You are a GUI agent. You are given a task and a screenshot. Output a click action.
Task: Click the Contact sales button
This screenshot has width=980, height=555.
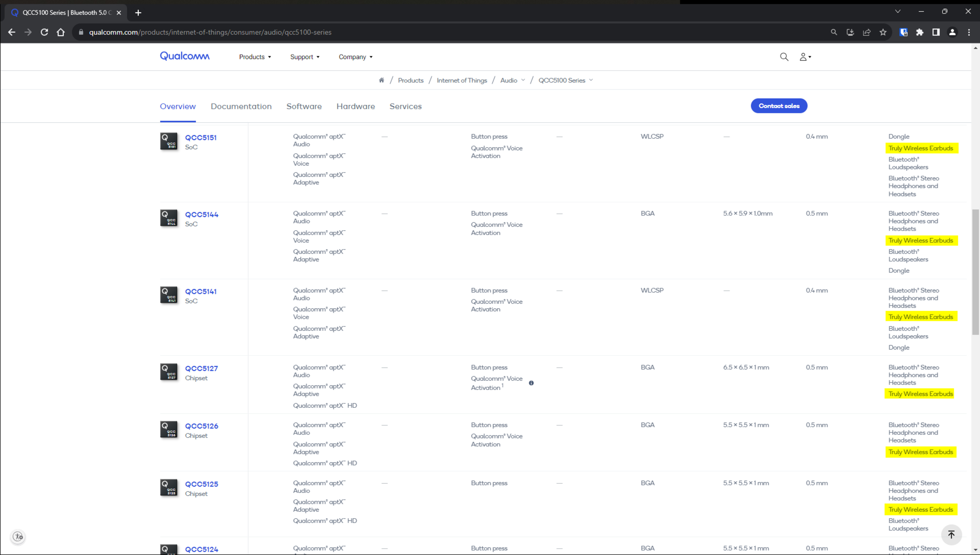(779, 106)
